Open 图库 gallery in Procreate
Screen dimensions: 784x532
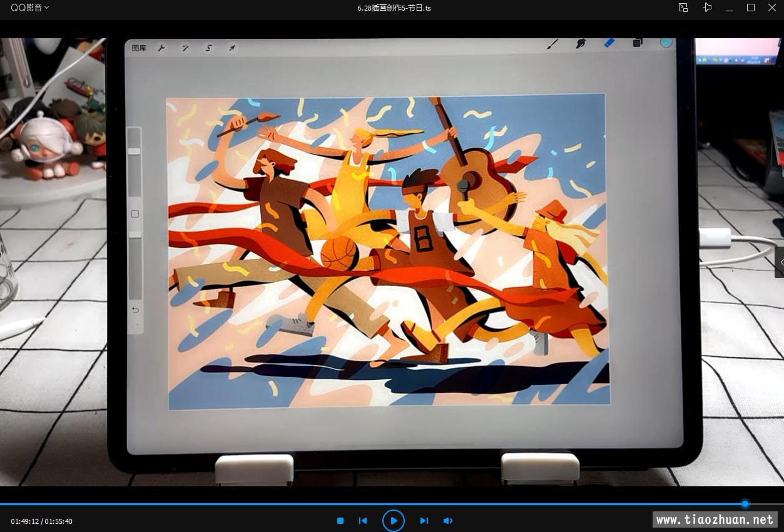[139, 48]
